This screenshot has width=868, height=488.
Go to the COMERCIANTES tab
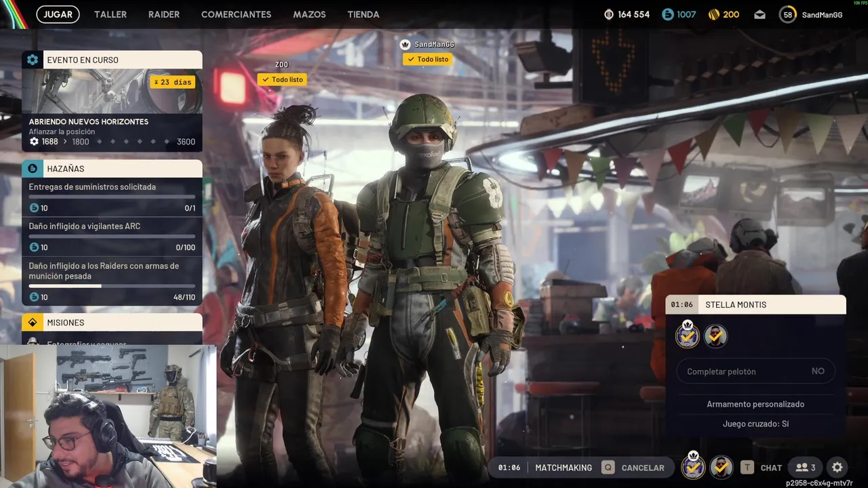tap(236, 14)
